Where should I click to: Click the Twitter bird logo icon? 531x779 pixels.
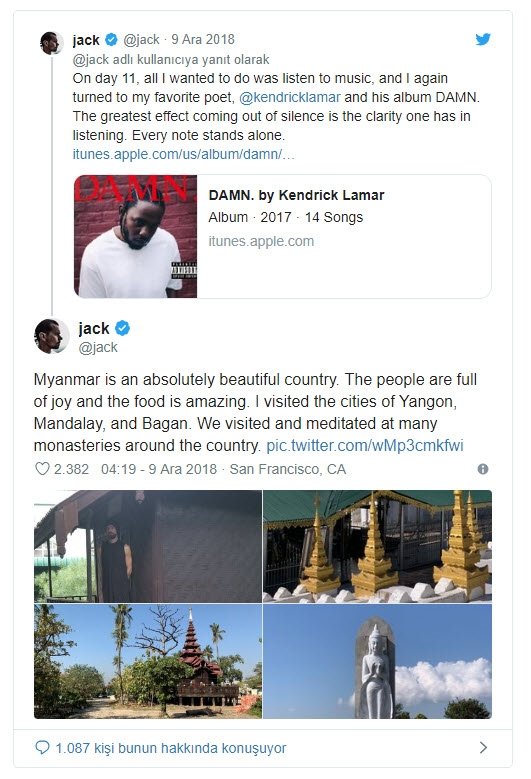tap(483, 39)
